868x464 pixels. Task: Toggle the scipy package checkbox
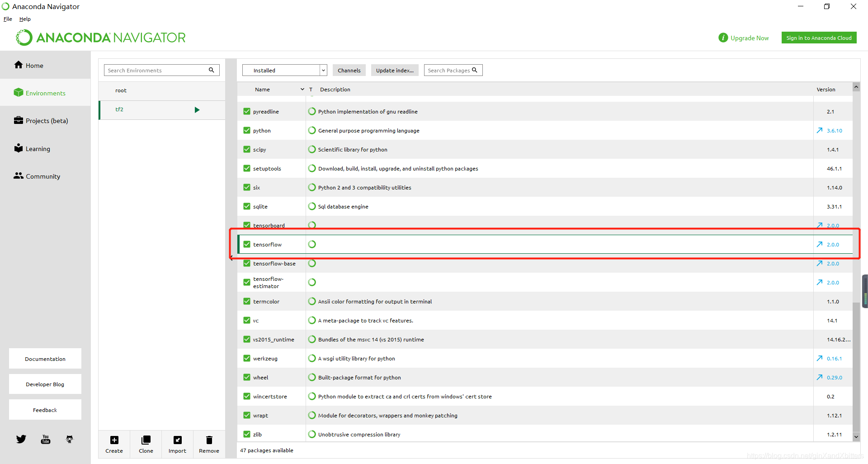(x=247, y=149)
